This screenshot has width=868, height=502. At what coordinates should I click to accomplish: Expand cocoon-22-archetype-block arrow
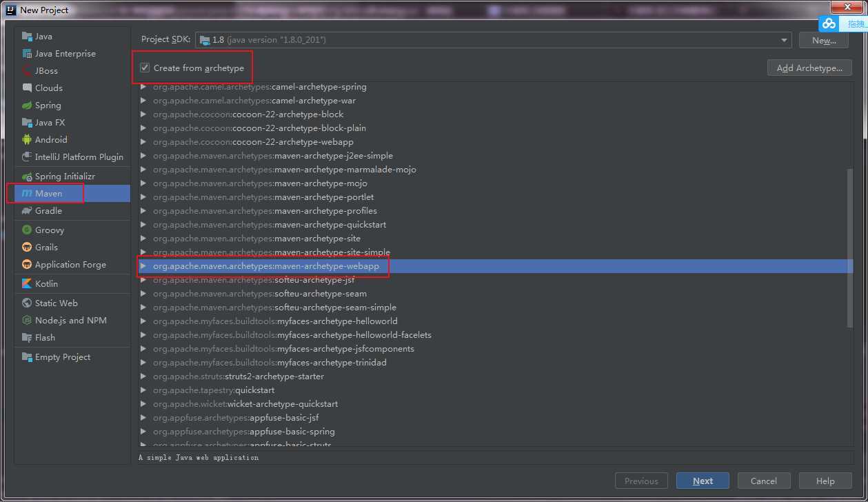point(143,114)
